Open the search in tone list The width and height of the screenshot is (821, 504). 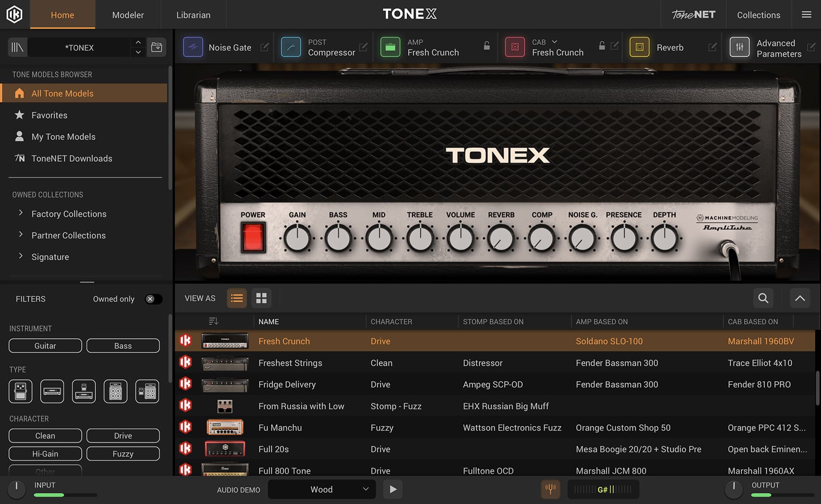(x=763, y=298)
